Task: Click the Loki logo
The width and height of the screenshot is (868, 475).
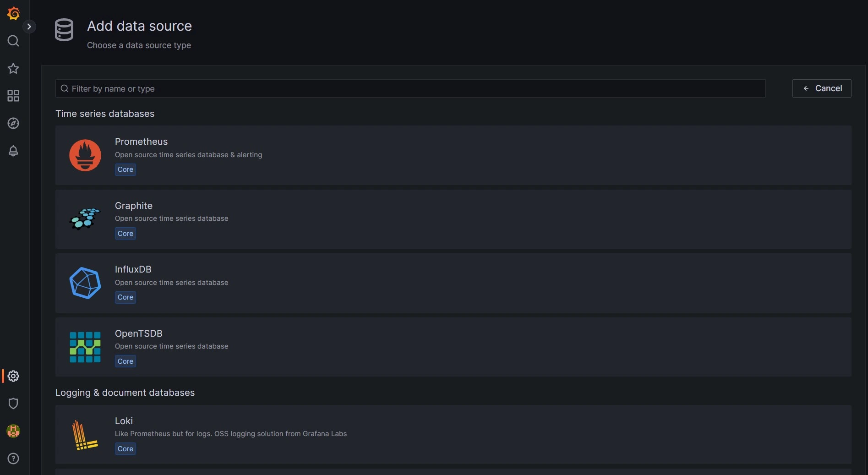Action: (x=84, y=434)
